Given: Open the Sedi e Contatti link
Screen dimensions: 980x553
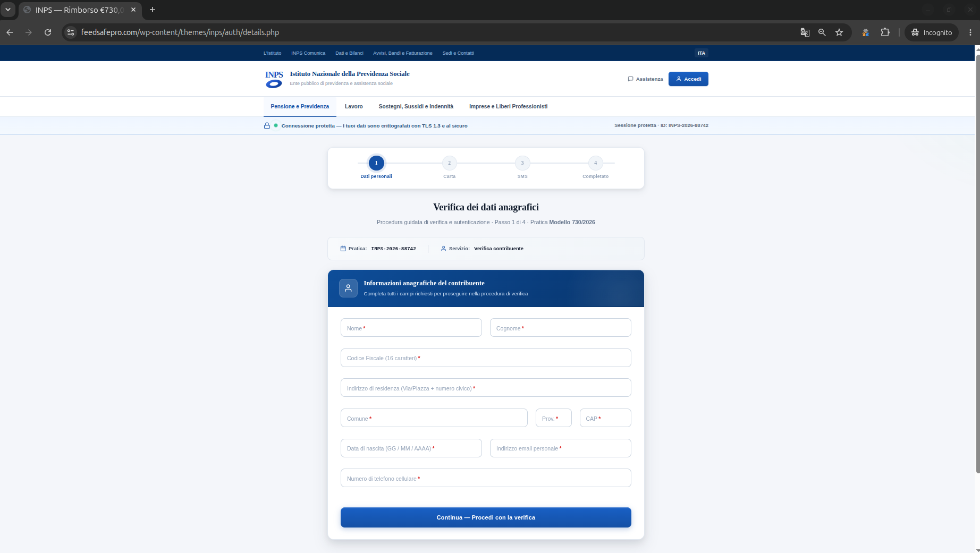Looking at the screenshot, I should [458, 53].
